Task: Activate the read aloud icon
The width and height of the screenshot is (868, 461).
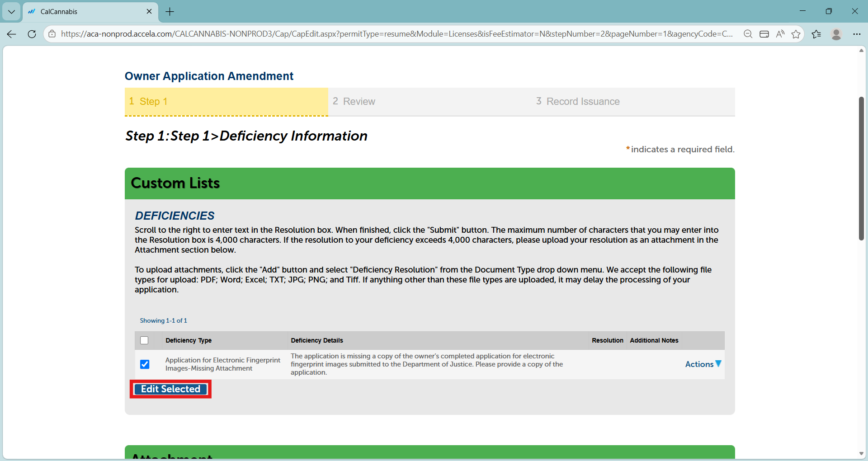Action: click(780, 34)
